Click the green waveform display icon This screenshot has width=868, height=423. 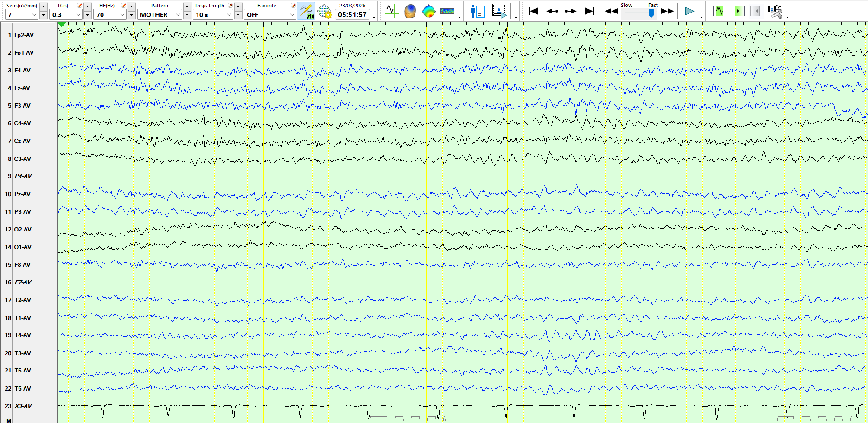720,11
